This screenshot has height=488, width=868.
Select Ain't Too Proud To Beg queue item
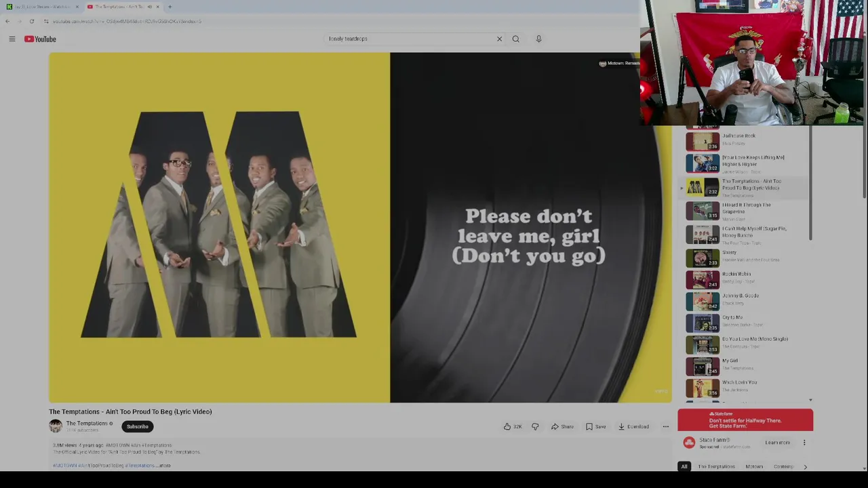745,187
